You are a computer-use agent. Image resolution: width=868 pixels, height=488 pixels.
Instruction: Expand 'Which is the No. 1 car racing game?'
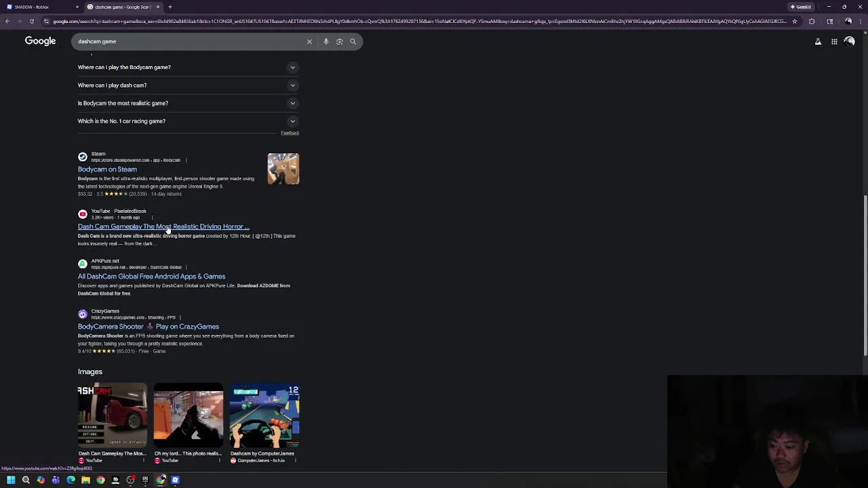coord(188,121)
